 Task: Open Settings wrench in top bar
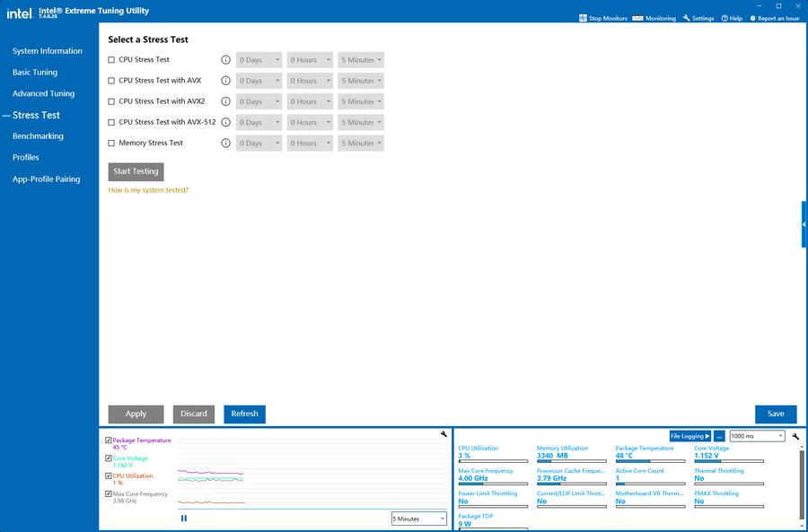(687, 18)
